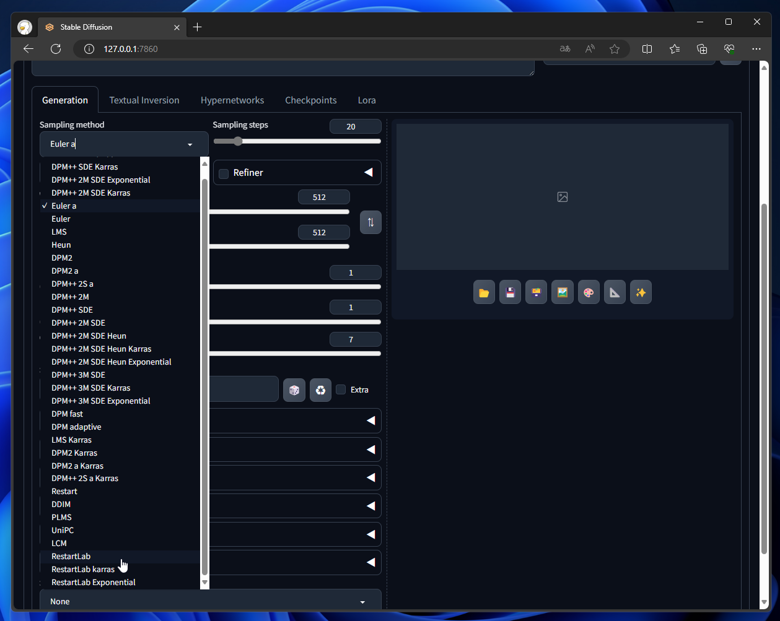Viewport: 780px width, 621px height.
Task: Click the save zip archive icon
Action: [x=536, y=293]
